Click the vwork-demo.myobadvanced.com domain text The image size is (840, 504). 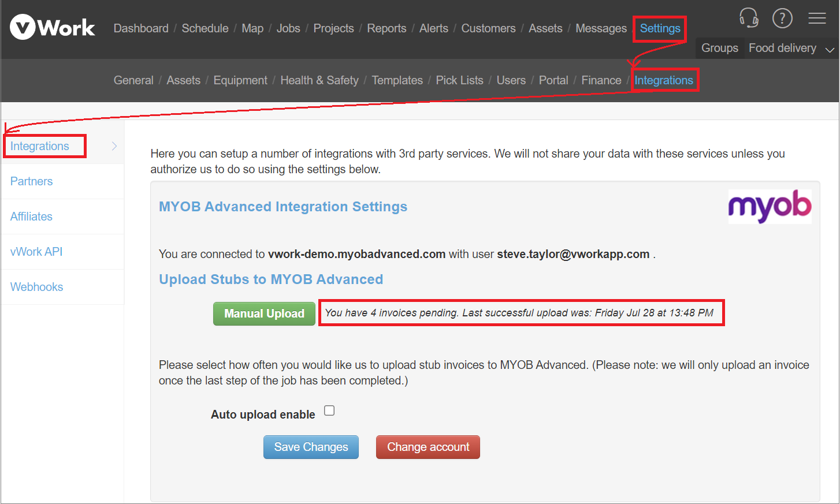pos(356,254)
